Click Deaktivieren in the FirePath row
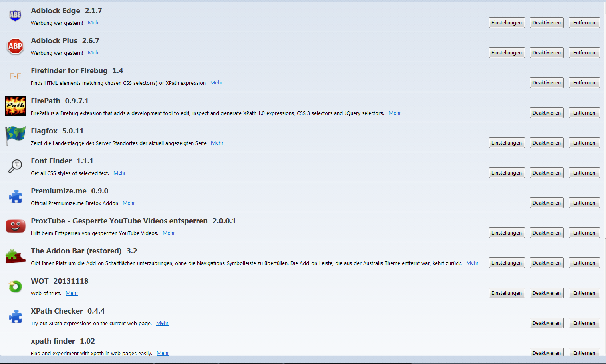Viewport: 606px width, 364px height. coord(546,113)
